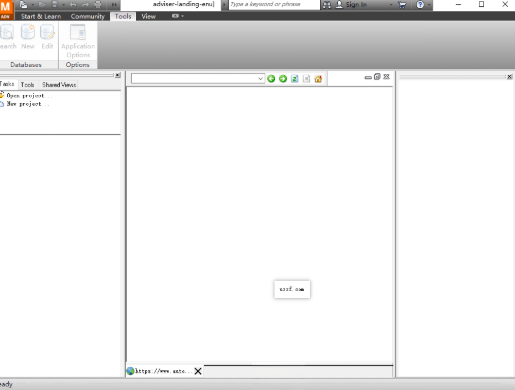Toggle the ribbon minimize dropdown button
Image resolution: width=515 pixels, height=390 pixels.
tap(178, 16)
